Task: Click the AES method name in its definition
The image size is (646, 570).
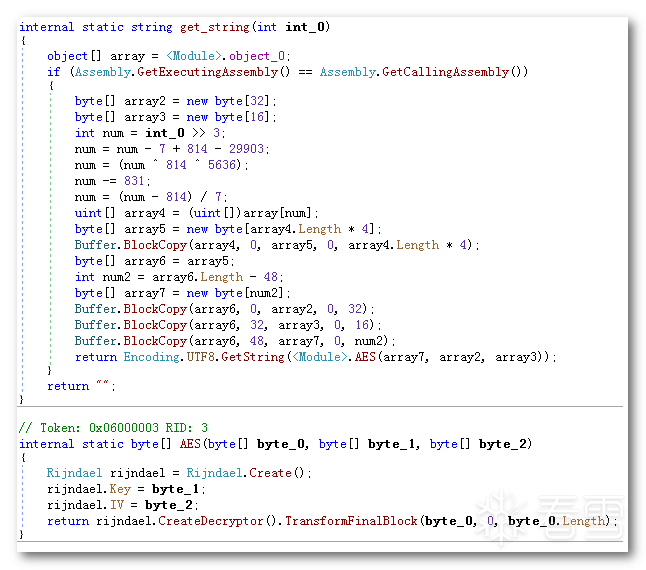Action: (190, 444)
